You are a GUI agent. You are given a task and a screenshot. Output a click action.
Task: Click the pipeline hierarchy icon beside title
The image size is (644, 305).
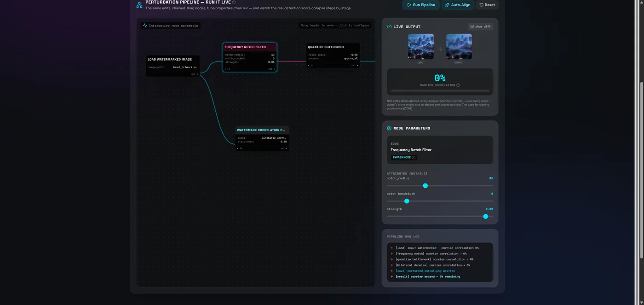[139, 5]
